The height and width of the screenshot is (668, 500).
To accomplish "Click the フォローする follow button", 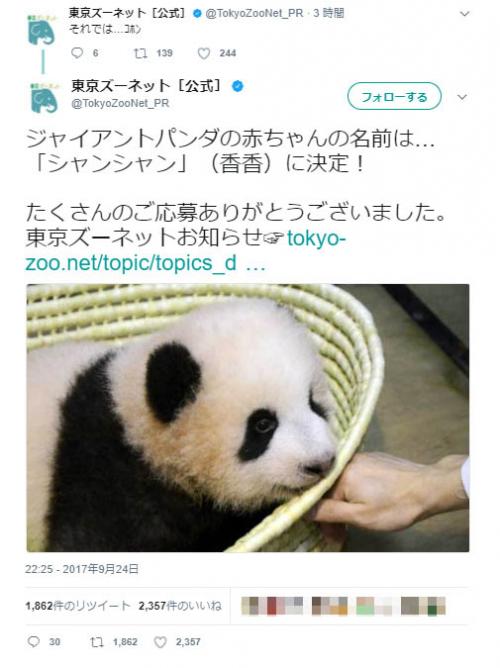I will click(394, 97).
